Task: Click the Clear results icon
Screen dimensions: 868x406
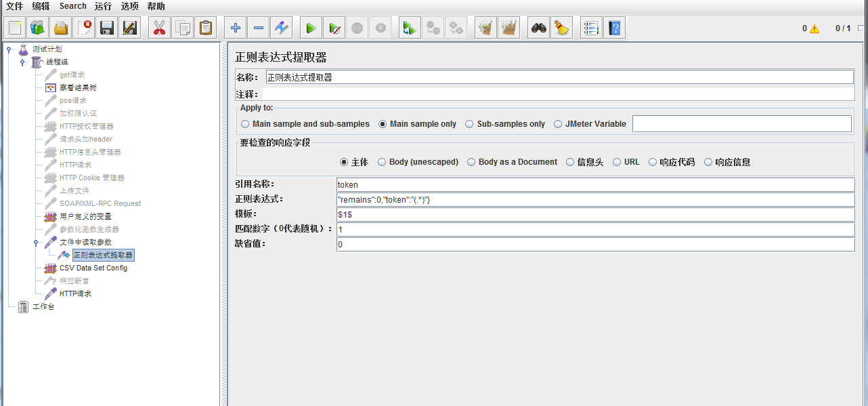Action: (x=485, y=28)
